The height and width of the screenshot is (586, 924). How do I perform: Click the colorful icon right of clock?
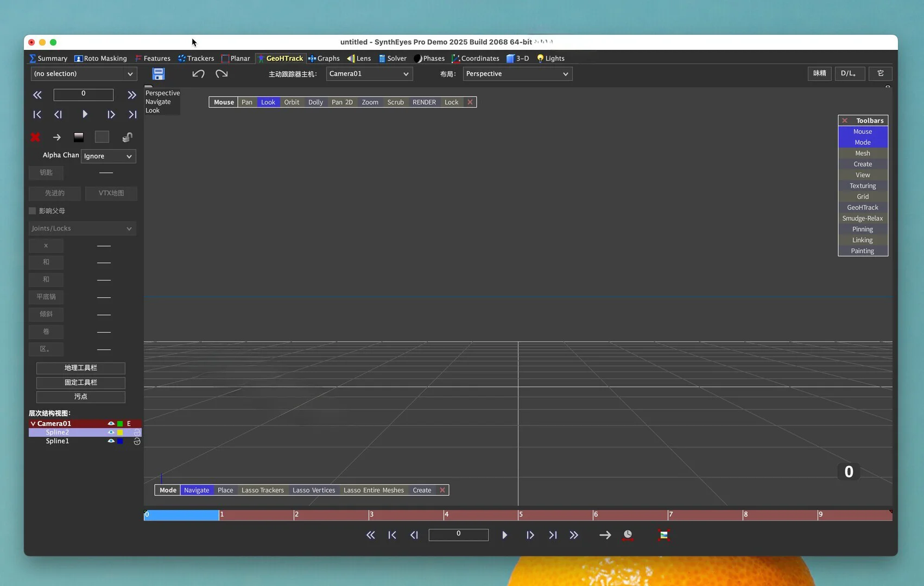tap(663, 535)
